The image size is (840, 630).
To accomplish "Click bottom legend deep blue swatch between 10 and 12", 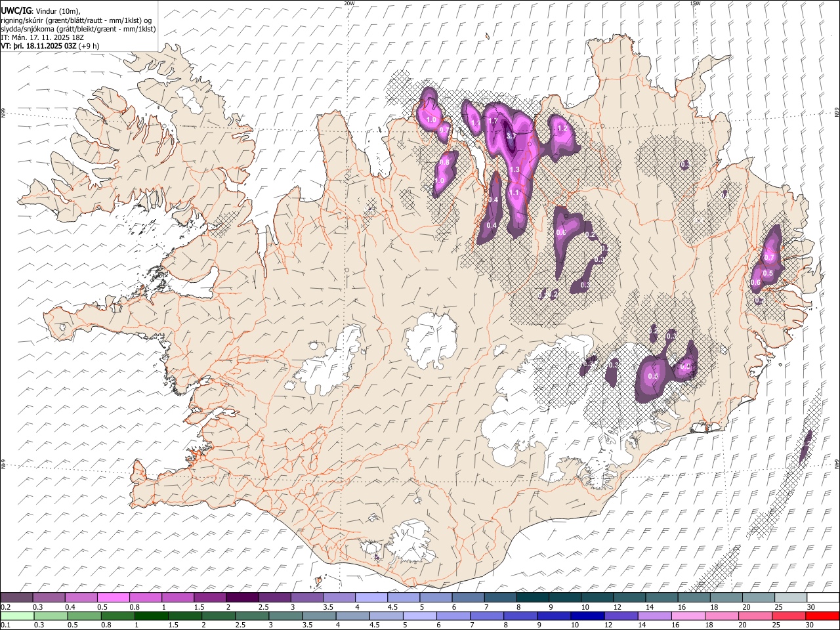I will pos(587,616).
